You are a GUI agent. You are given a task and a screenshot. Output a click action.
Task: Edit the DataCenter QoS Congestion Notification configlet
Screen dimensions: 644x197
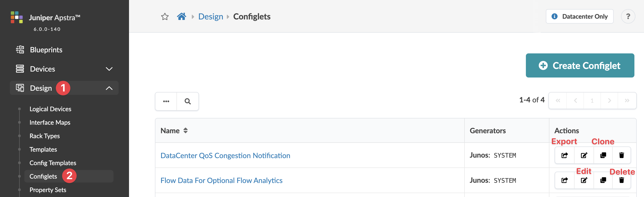584,155
